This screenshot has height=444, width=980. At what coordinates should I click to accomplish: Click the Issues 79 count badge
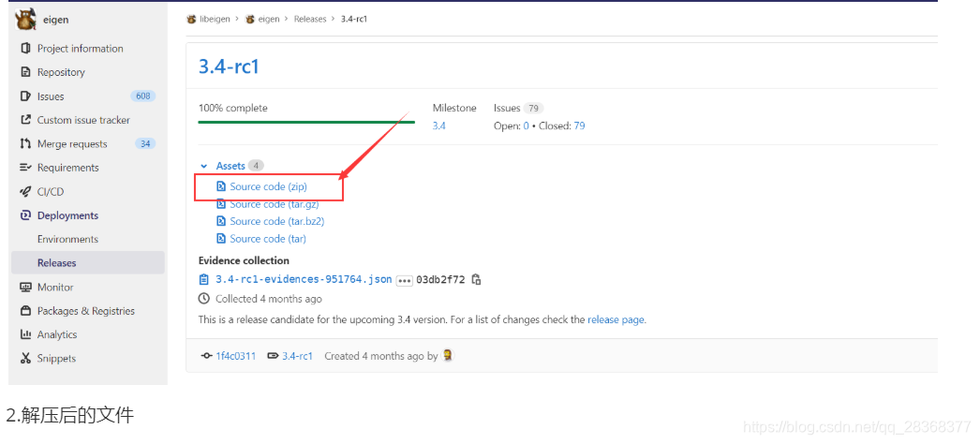[x=533, y=108]
